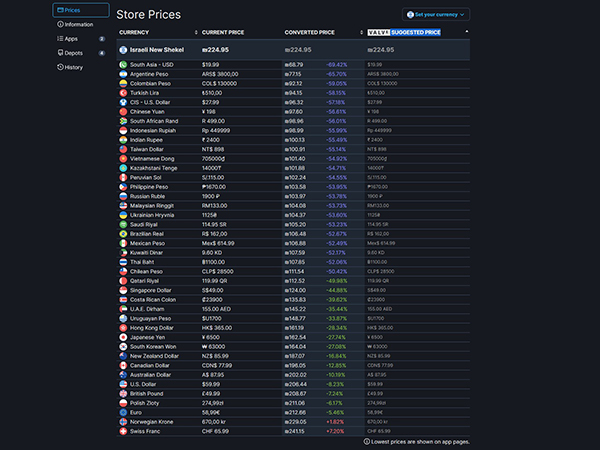Select the Hong Kong Dollar currency name

click(x=152, y=328)
